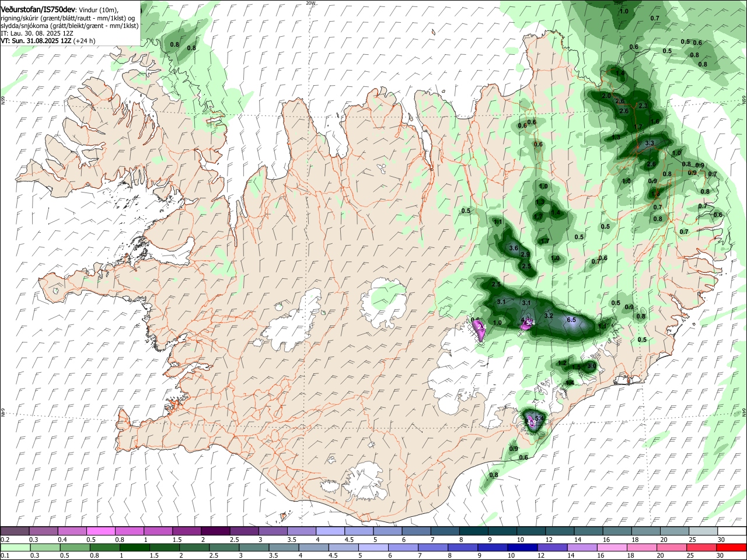Select the bright pink upper swatch between 0.5 and 0.8

[x=100, y=531]
